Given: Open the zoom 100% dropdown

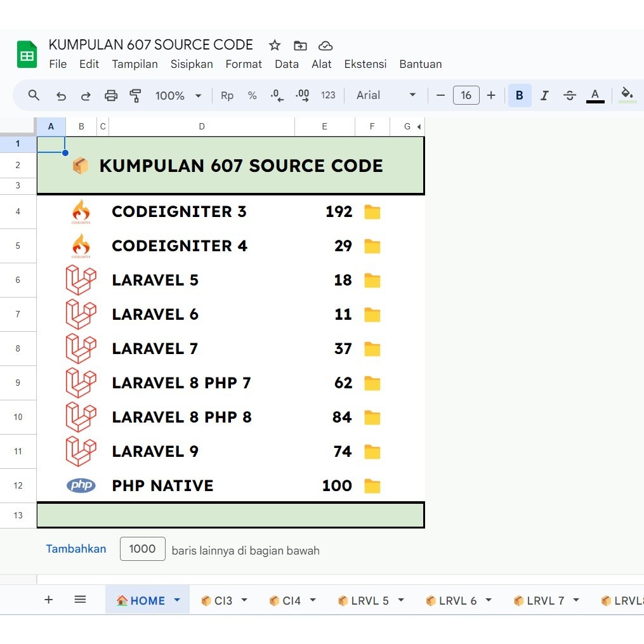Looking at the screenshot, I should (178, 96).
